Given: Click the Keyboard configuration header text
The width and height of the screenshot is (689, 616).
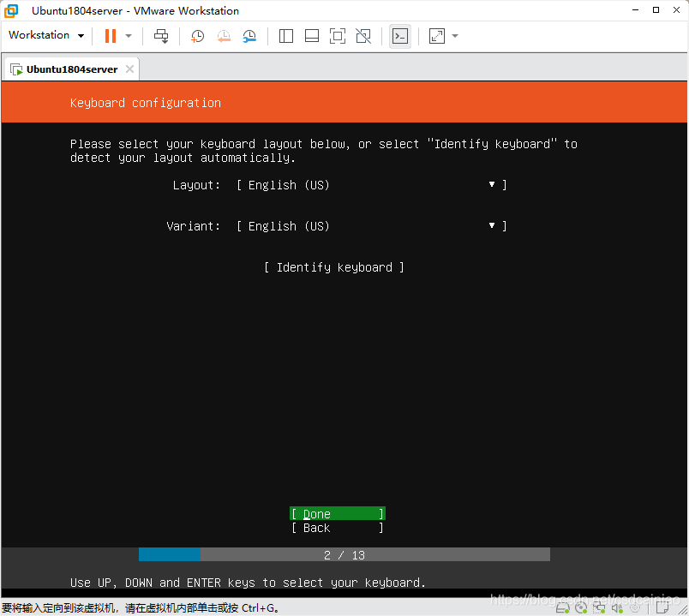Looking at the screenshot, I should coord(146,103).
